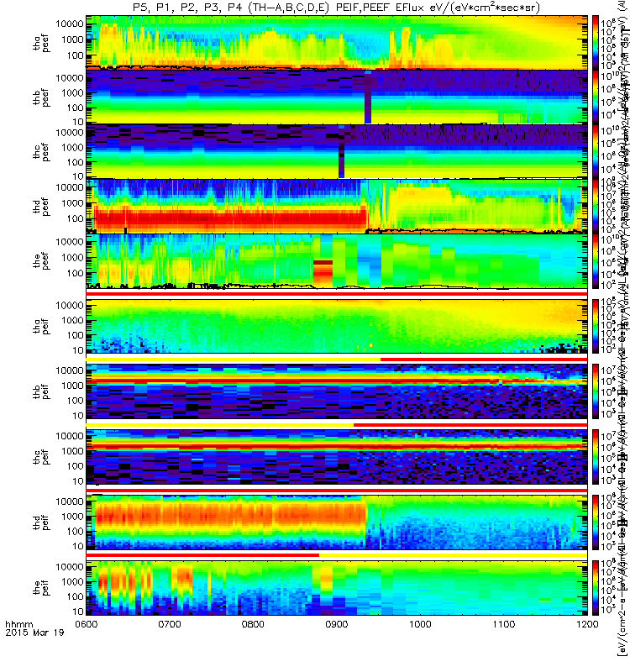Click the the peif spectrogram panel

pos(337,588)
